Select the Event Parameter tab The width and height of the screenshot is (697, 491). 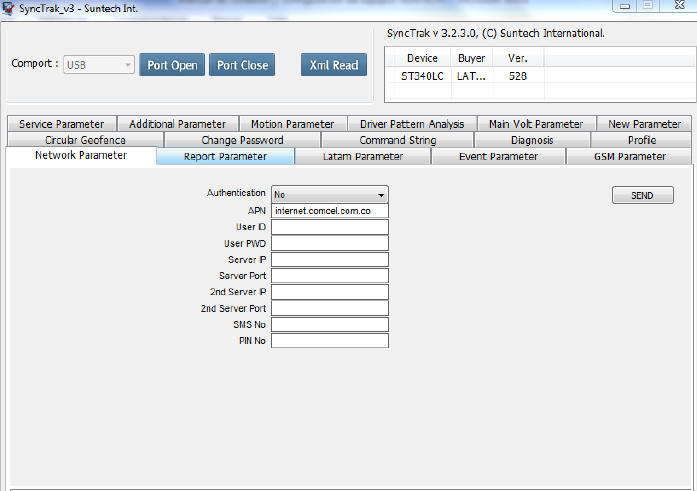pyautogui.click(x=498, y=157)
